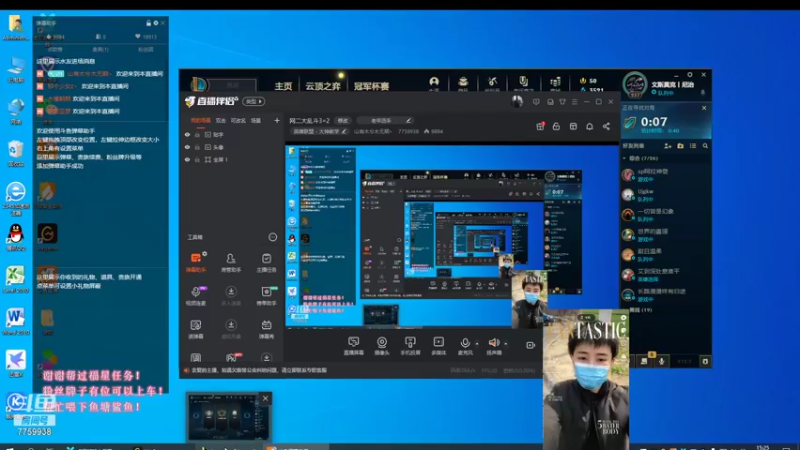Image resolution: width=800 pixels, height=450 pixels.
Task: Click the speaker icon in streaming toolbar
Action: 493,343
